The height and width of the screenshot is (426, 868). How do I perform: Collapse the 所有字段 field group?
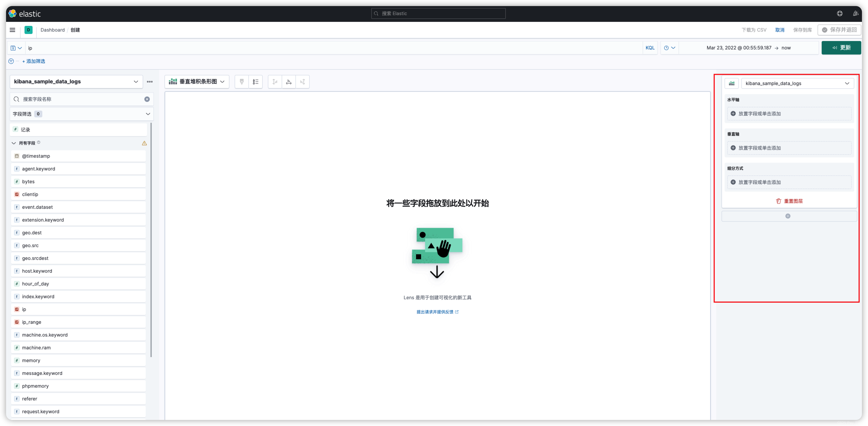pos(13,143)
